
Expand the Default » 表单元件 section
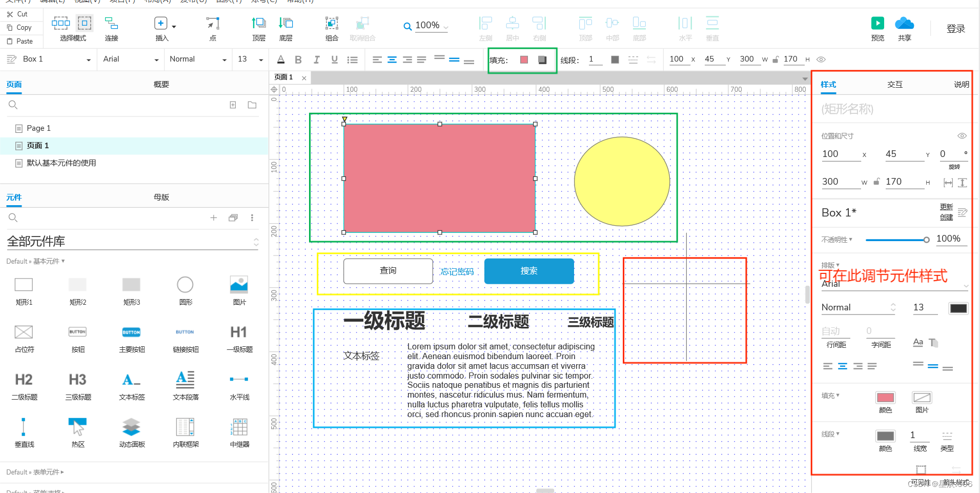tap(35, 472)
